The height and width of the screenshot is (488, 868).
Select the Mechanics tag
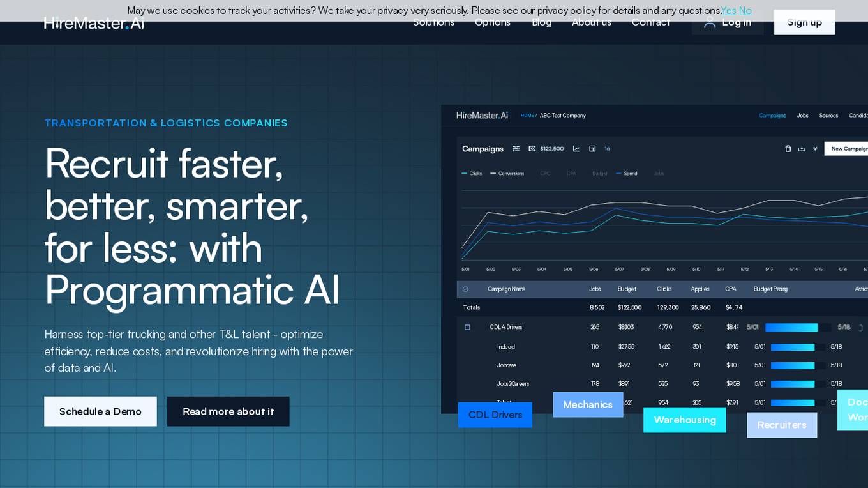click(x=588, y=405)
